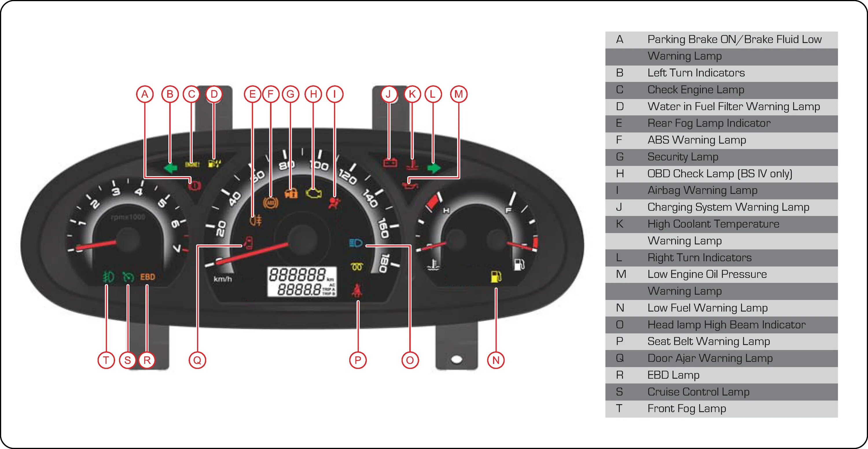Click the green left turn indicator arrow

171,168
